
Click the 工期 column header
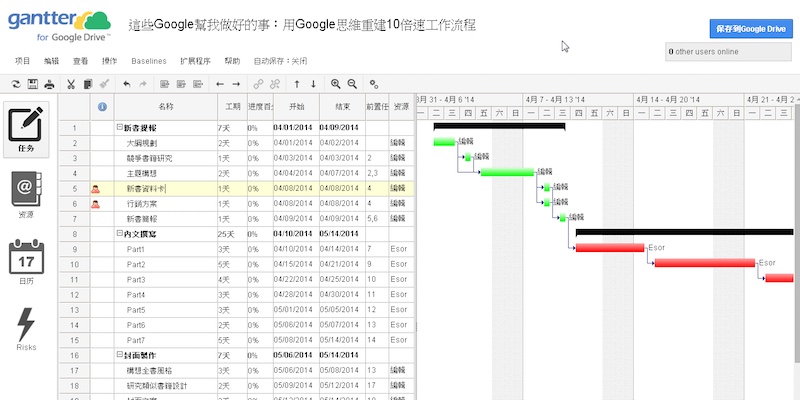233,107
